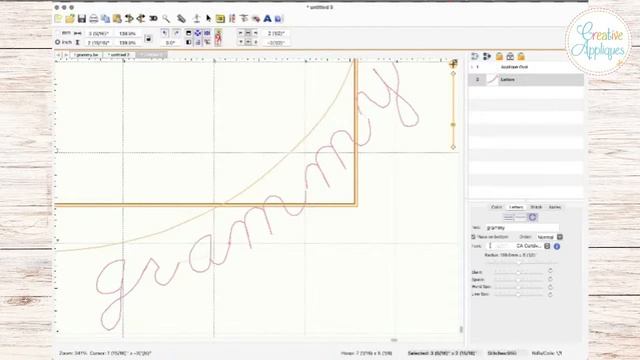The width and height of the screenshot is (640, 360).
Task: Reset the Line Spc value with its round button
Action: click(550, 294)
